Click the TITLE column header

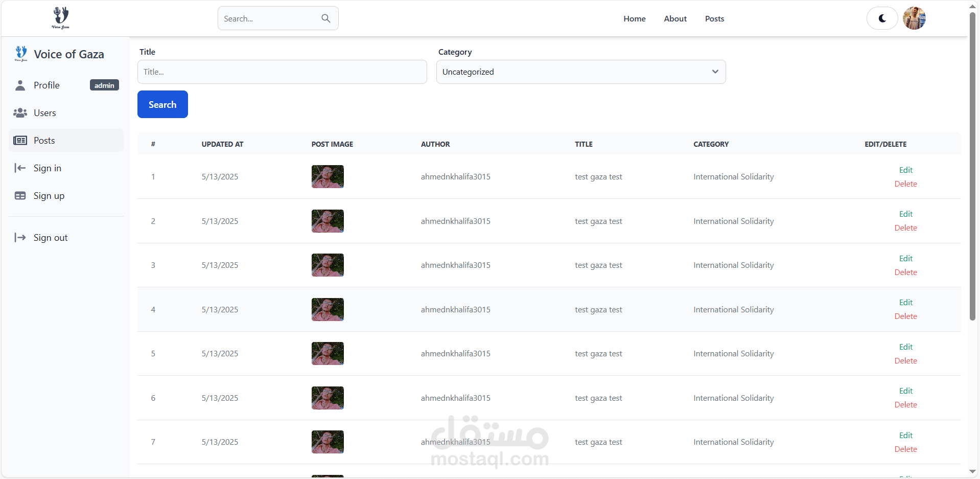point(584,144)
